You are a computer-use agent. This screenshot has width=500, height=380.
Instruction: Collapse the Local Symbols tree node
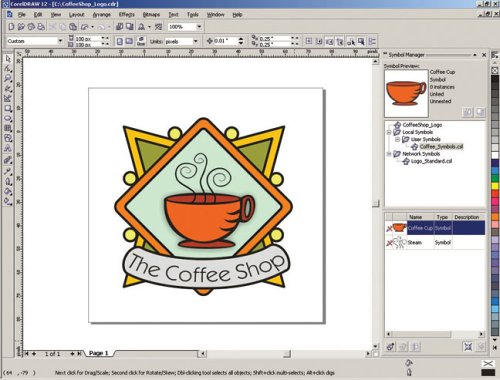pos(389,132)
